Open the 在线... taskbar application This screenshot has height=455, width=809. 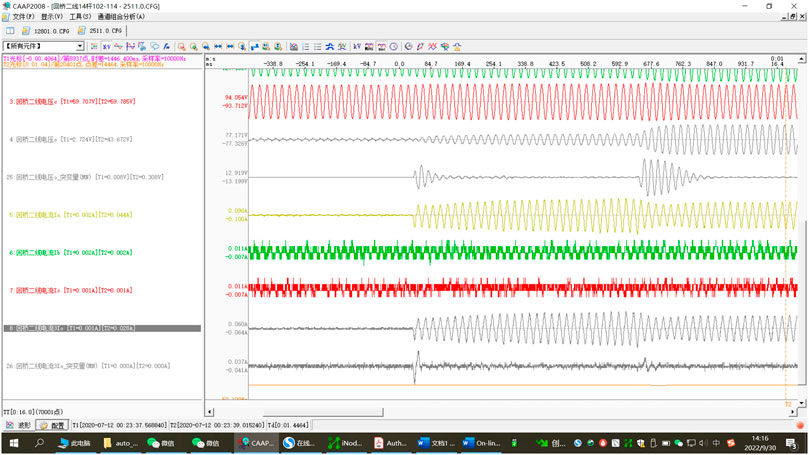300,443
